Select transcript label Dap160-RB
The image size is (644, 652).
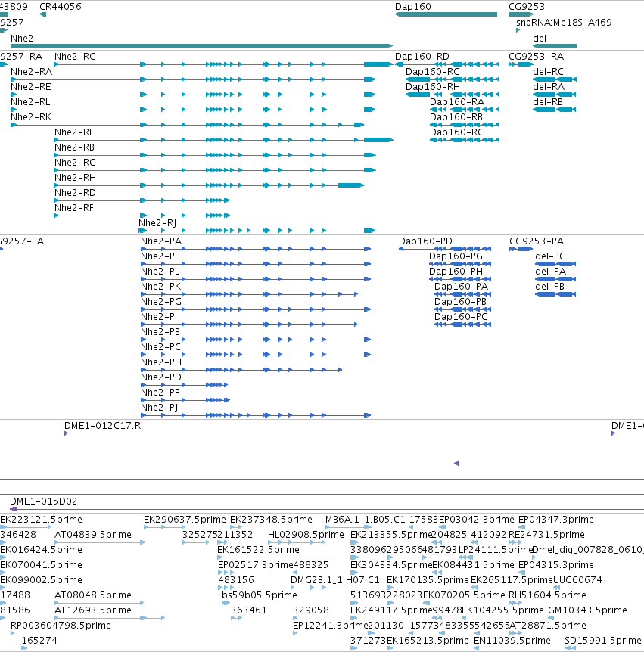456,116
